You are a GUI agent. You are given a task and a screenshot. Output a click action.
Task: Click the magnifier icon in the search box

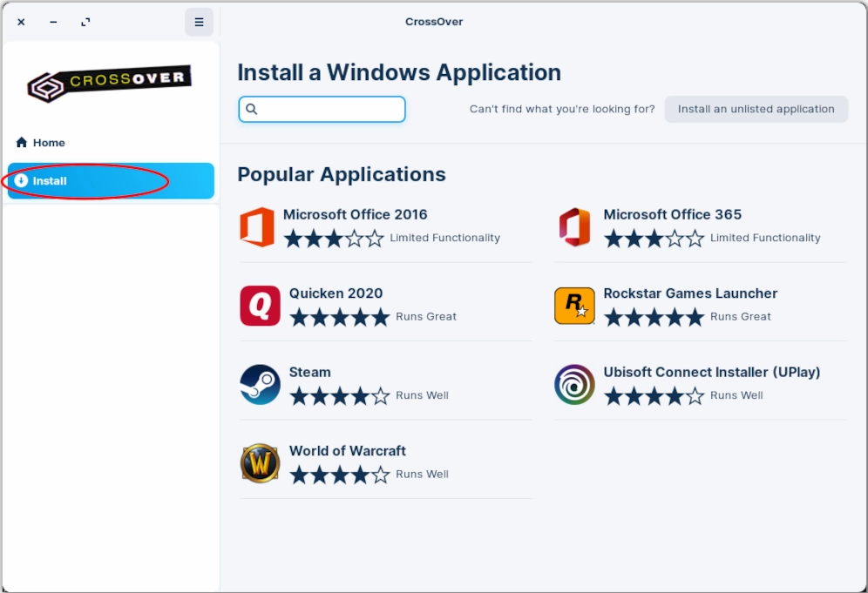point(251,109)
